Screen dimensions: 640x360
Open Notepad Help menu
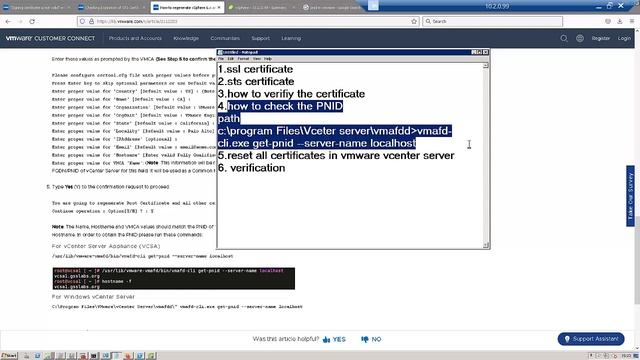(x=268, y=59)
